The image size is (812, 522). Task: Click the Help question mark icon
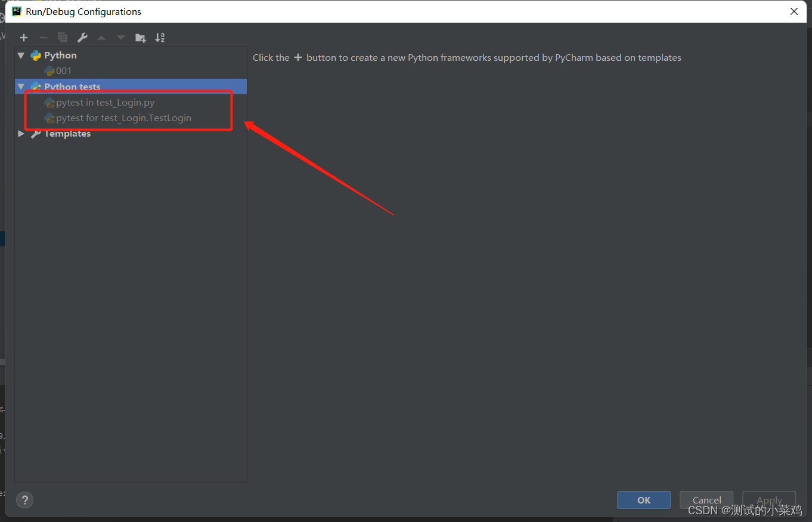click(24, 500)
